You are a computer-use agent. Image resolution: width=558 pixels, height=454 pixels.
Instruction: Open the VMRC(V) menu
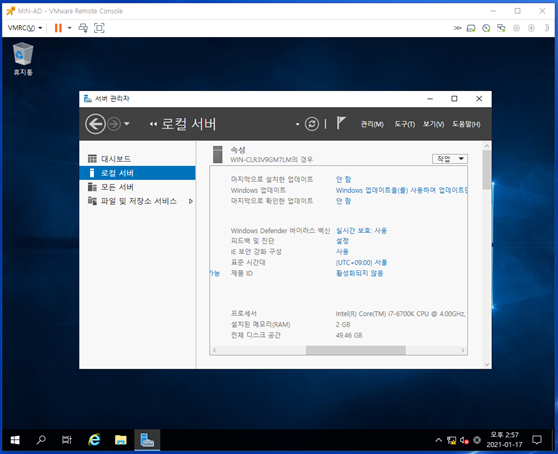25,28
